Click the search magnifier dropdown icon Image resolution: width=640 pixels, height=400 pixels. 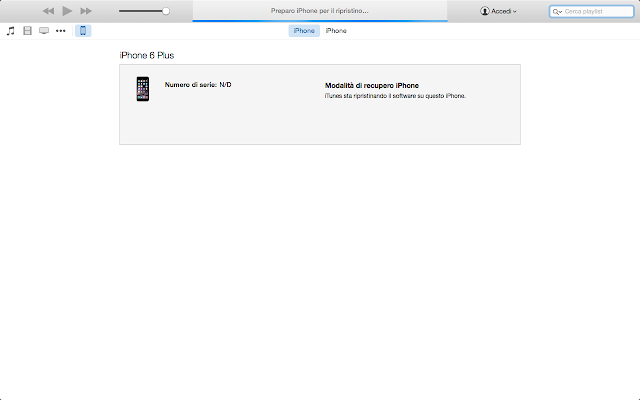tap(557, 12)
